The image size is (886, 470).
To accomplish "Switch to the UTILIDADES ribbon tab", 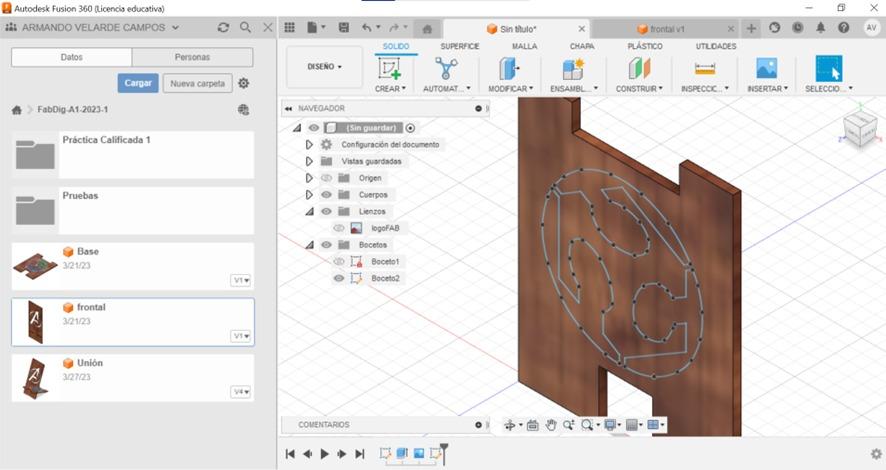I will coord(716,46).
